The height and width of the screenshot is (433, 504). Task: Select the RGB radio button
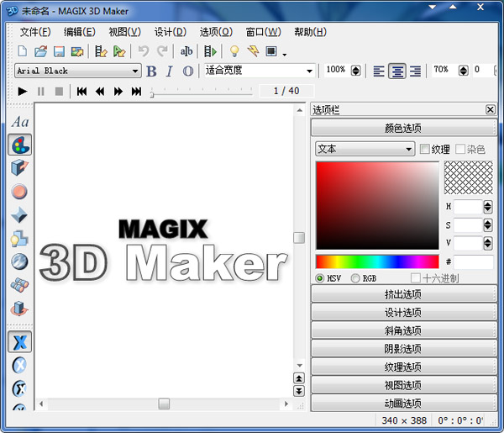(355, 278)
